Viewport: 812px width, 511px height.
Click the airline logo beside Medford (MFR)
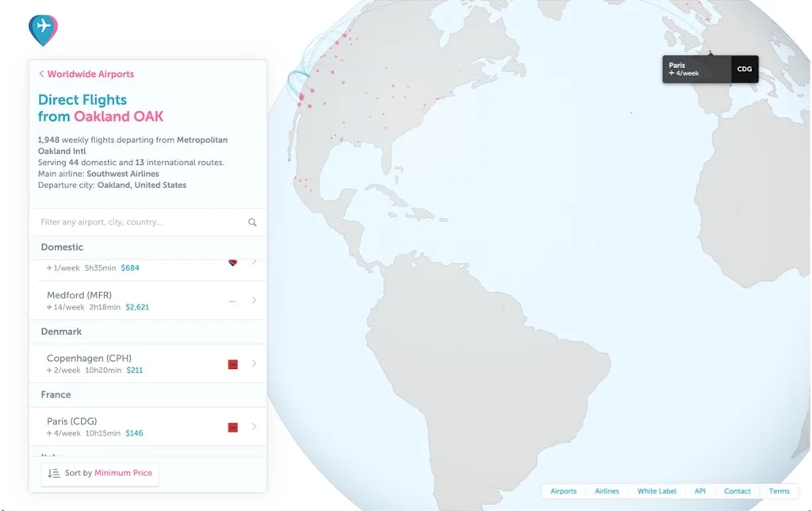pyautogui.click(x=232, y=301)
